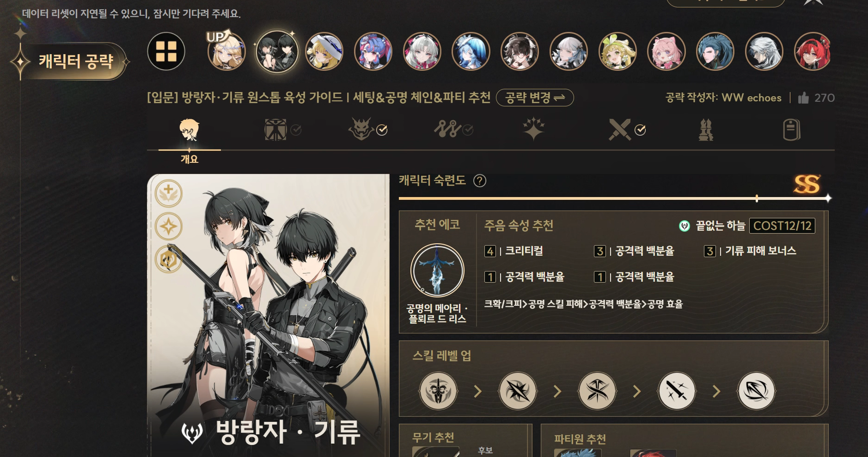Click the arrow before the last skill icon

tap(716, 391)
